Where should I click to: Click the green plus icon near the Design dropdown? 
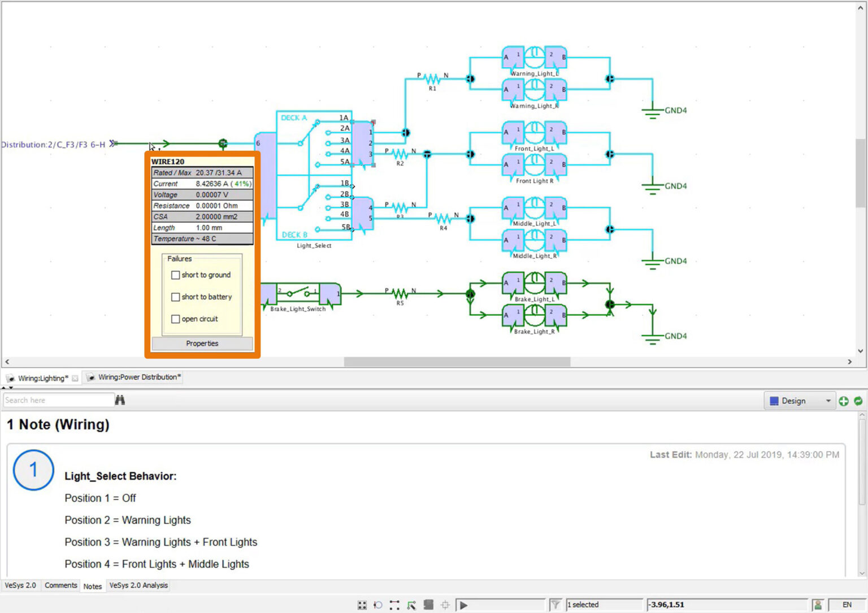(x=844, y=401)
